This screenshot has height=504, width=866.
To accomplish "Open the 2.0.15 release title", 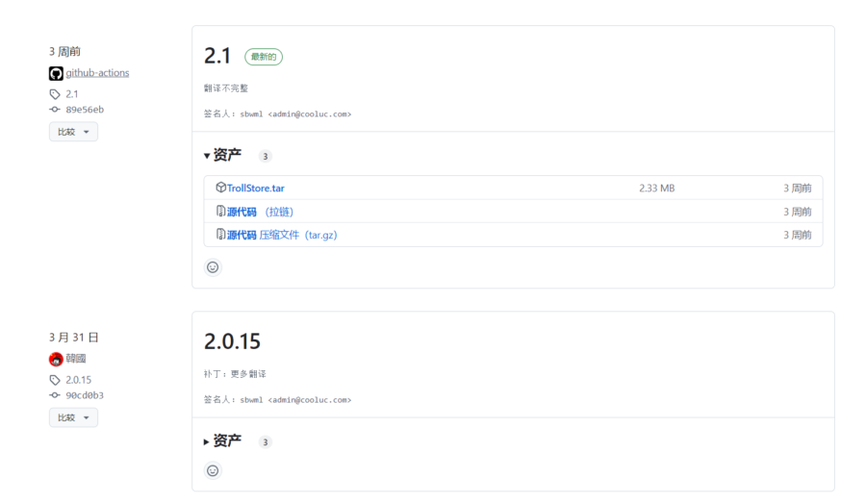I will tap(232, 341).
